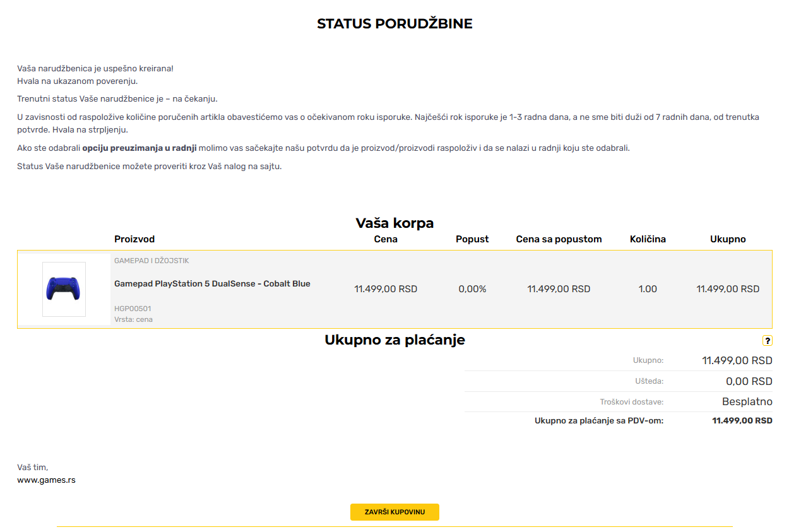Open Gamepad PlayStation 5 DualSense product link
This screenshot has height=532, width=789.
(212, 284)
